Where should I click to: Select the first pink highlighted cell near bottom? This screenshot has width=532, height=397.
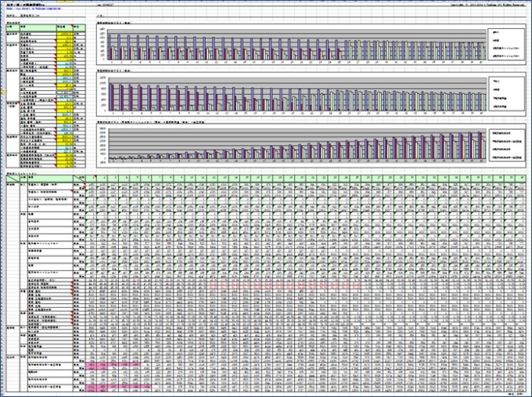[91, 365]
